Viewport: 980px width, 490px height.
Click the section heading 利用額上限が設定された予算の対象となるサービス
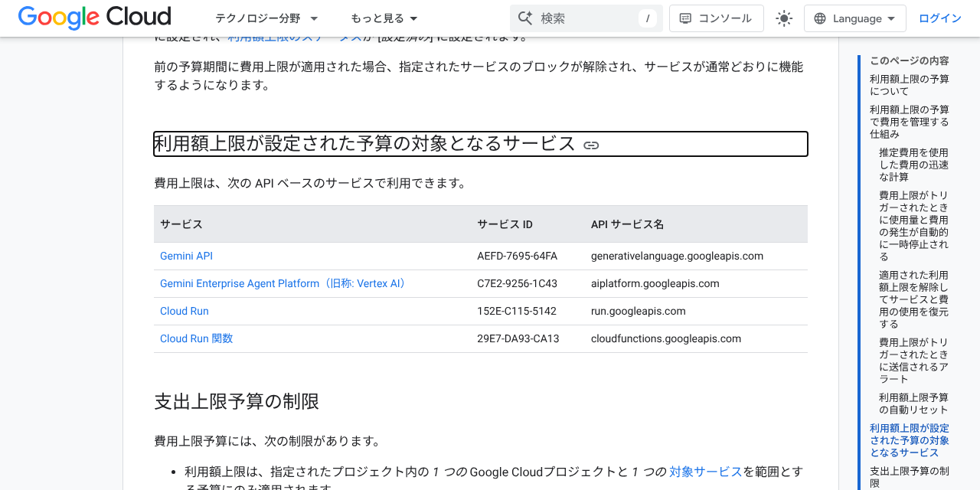coord(364,144)
